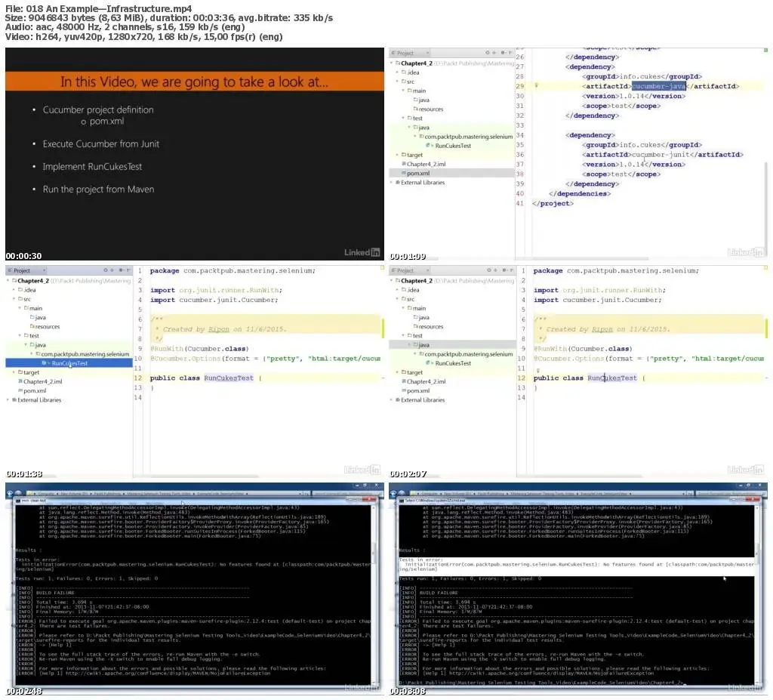773x700 pixels.
Task: Select Chapter4_2.iml in 00:02:07 project tree
Action: [426, 382]
